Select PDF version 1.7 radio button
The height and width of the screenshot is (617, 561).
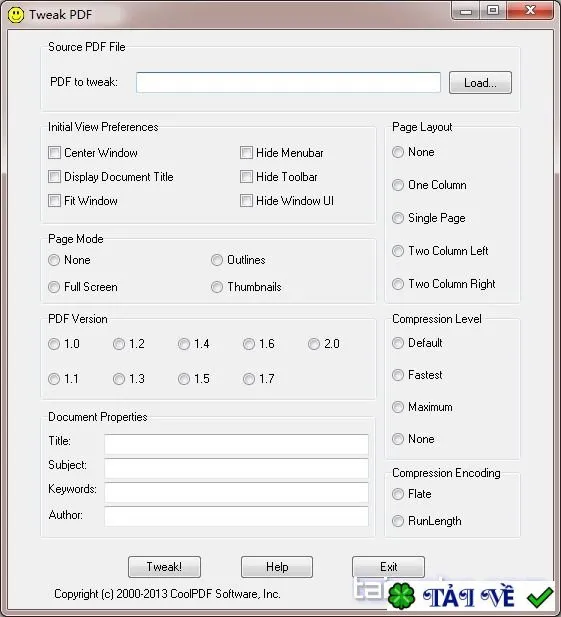point(249,379)
